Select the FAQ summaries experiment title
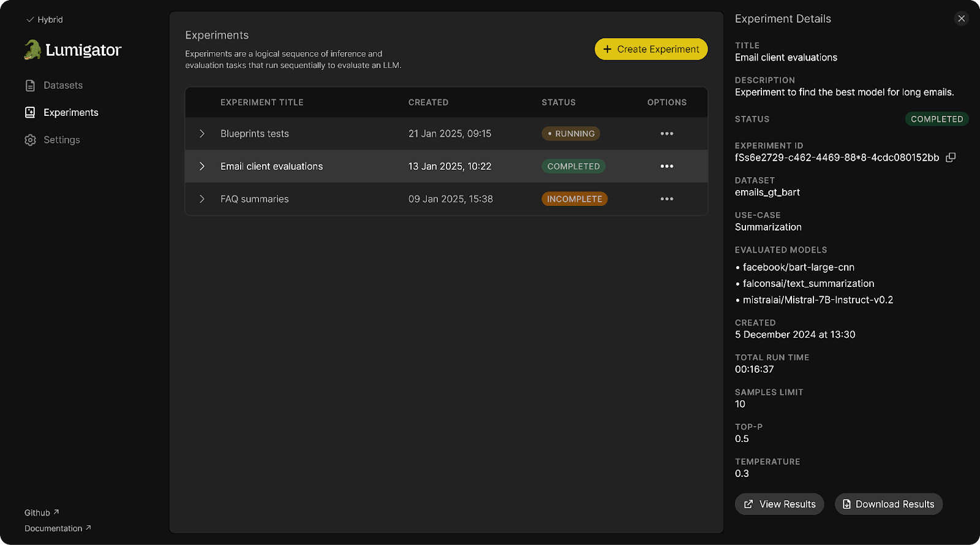 tap(254, 199)
